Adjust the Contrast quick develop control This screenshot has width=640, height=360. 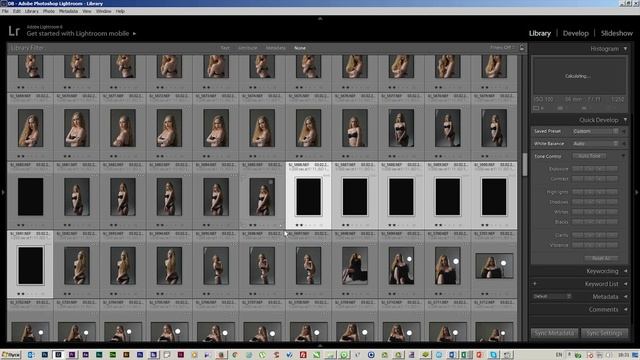click(x=595, y=179)
